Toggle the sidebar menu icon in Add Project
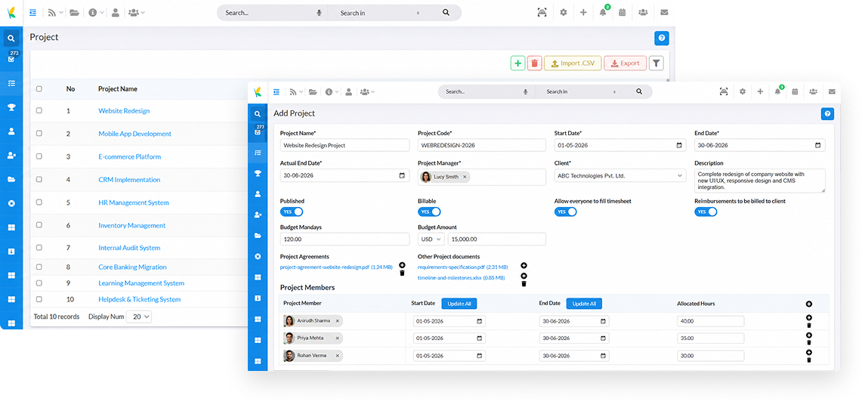Screen dimensions: 868x408 pyautogui.click(x=276, y=91)
